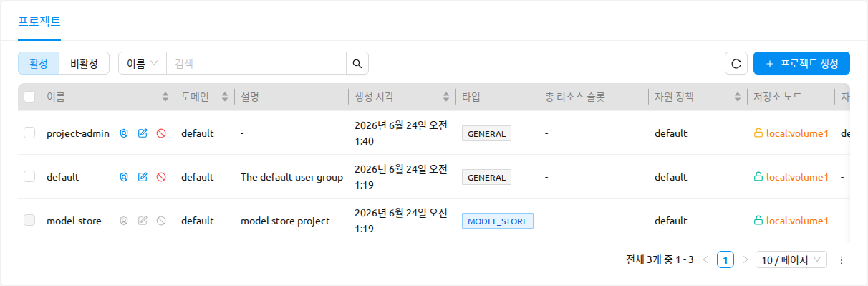Viewport: 868px width, 286px height.
Task: Click local:volume1 in project-admin row
Action: tap(797, 133)
